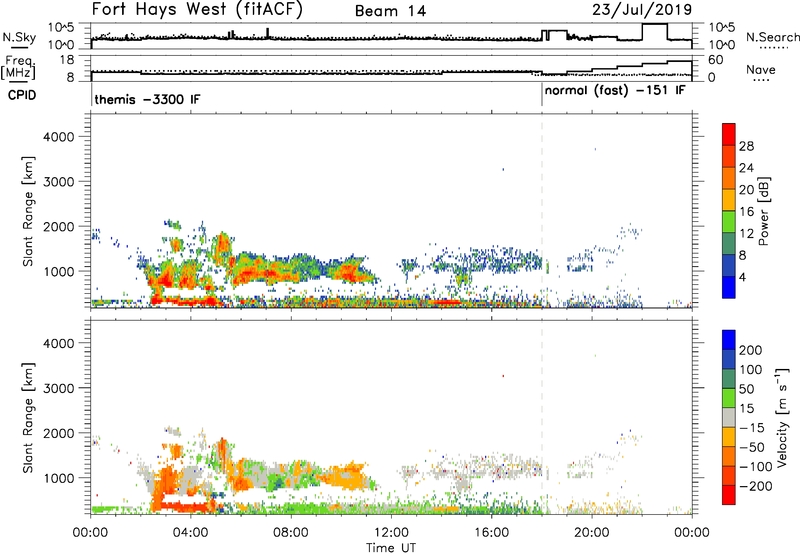
Task: Click the 'CPID' row label
Action: [22, 95]
